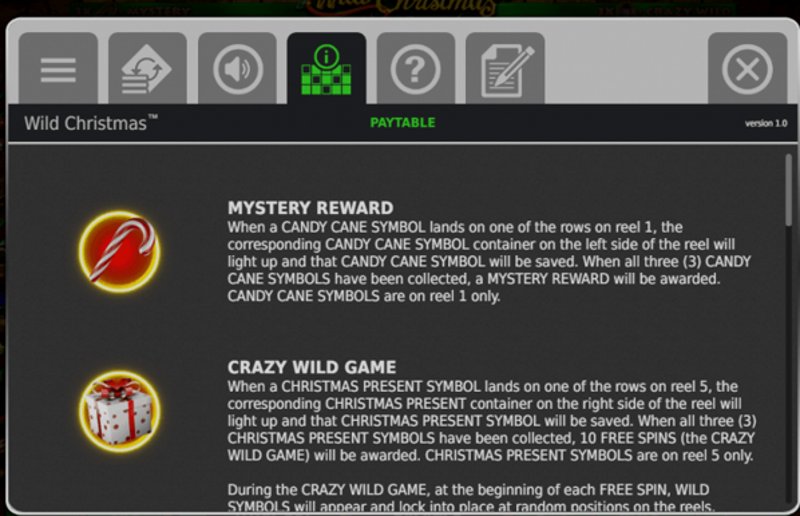Image resolution: width=800 pixels, height=516 pixels.
Task: Click the Wild Christmas logo behind panel
Action: click(x=401, y=7)
